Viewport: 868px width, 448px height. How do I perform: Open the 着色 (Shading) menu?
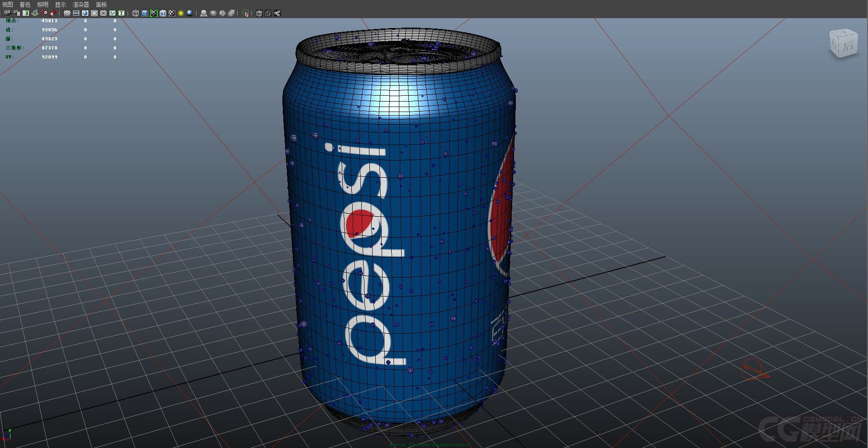pyautogui.click(x=25, y=5)
